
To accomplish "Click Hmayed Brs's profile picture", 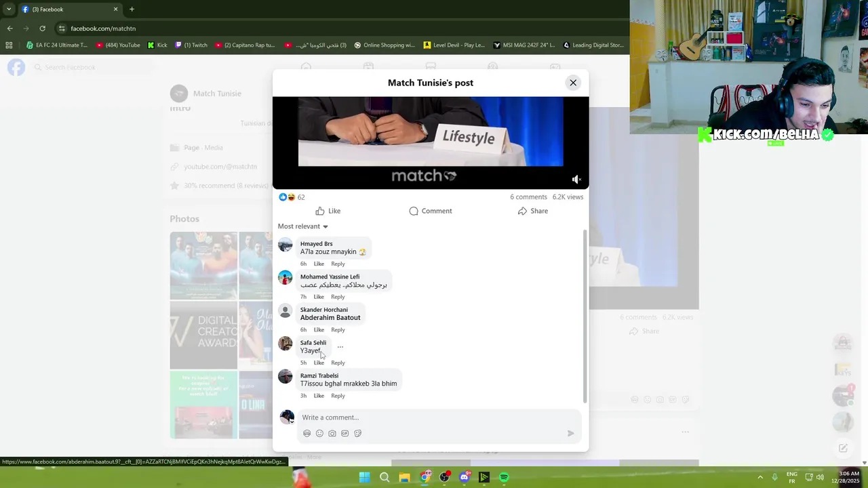I will (x=285, y=245).
